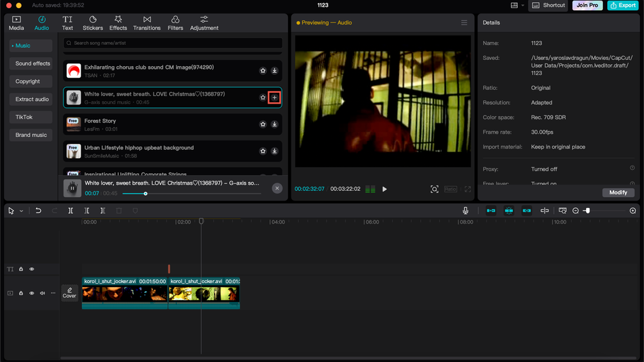644x362 pixels.
Task: Open the Effects tab
Action: click(118, 23)
